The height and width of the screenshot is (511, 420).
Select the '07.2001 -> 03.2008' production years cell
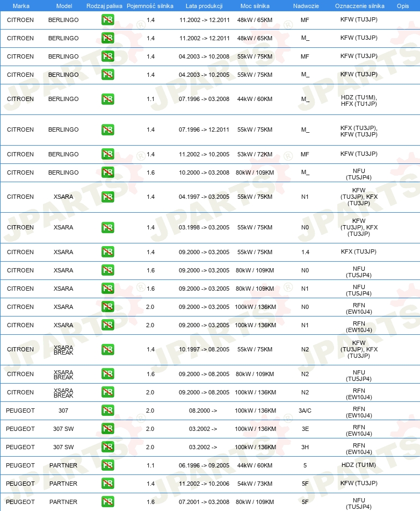204,501
